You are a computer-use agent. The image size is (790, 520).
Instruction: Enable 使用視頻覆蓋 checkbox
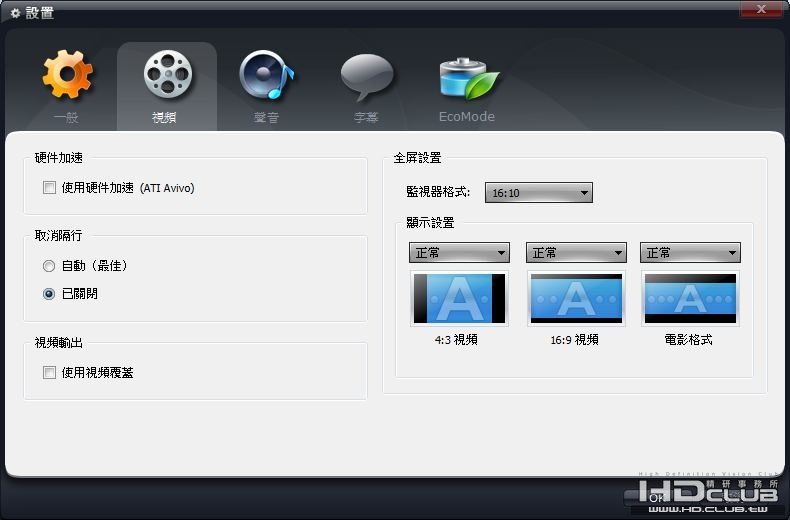click(x=49, y=373)
